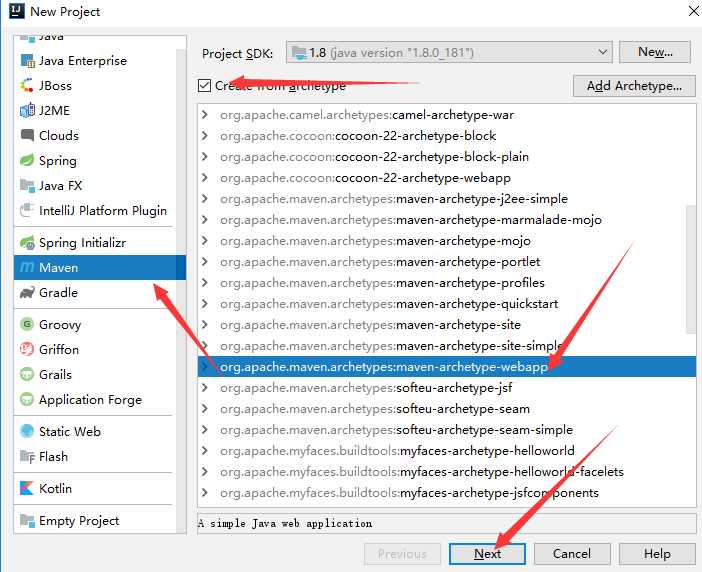
Task: Select the Spring leaf icon
Action: 27,160
